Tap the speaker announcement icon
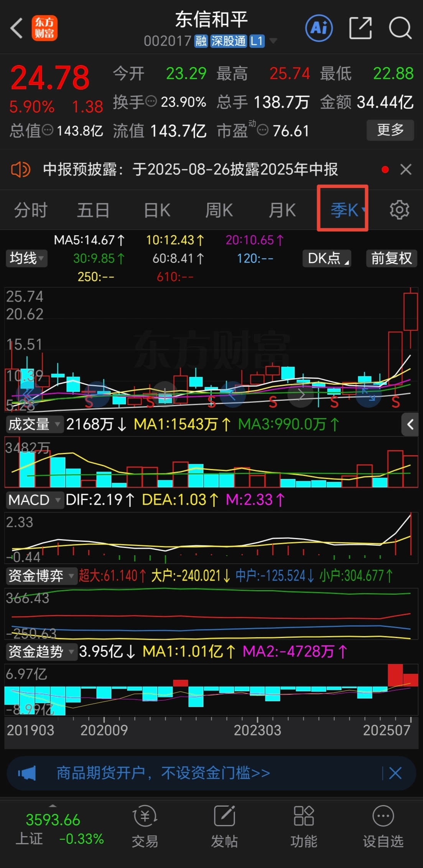423x868 pixels. coord(21,169)
